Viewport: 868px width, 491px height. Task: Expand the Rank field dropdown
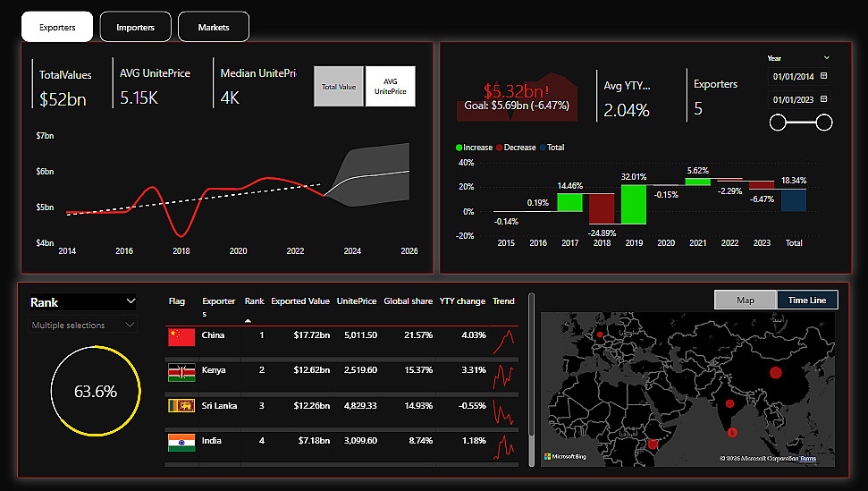click(131, 301)
